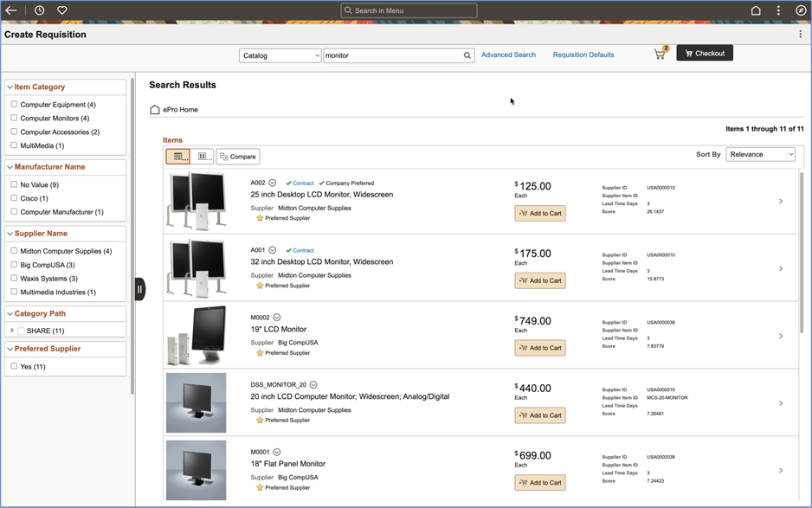Open recently visited clock icon

[x=40, y=10]
